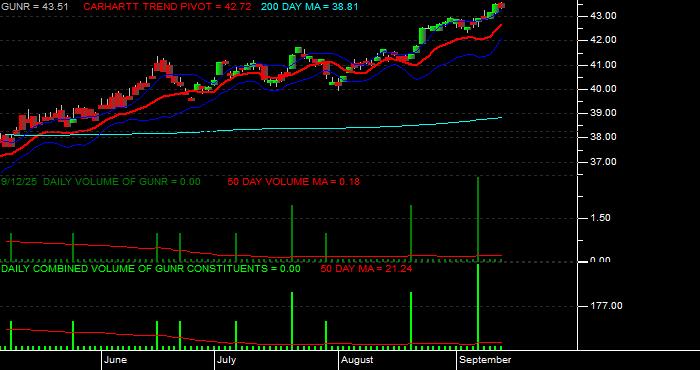Click the 42.00 price axis label
Image resolution: width=700 pixels, height=370 pixels.
(604, 40)
